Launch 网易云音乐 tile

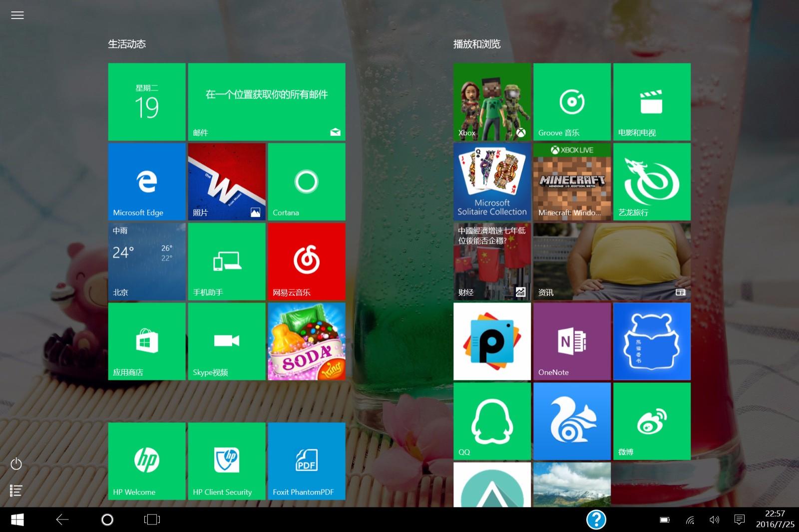[x=307, y=262]
